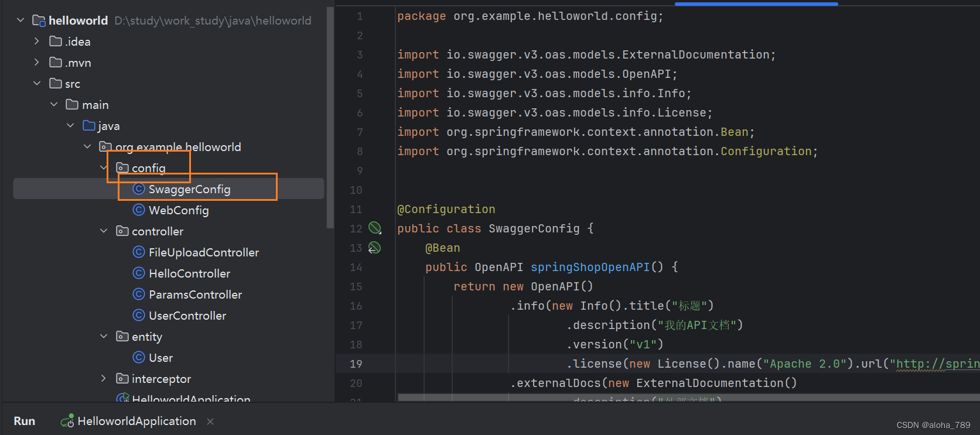Collapse the main folder
This screenshot has width=980, height=435.
click(54, 105)
